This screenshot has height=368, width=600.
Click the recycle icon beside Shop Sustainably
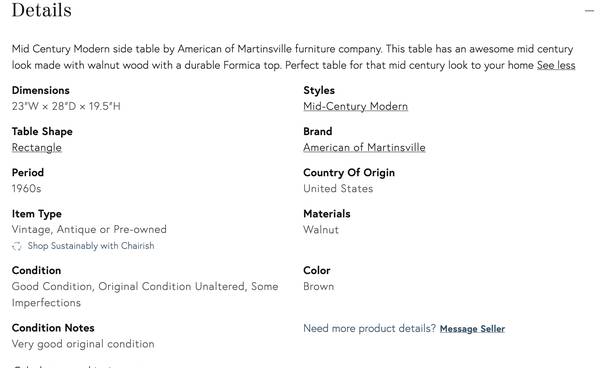[17, 246]
